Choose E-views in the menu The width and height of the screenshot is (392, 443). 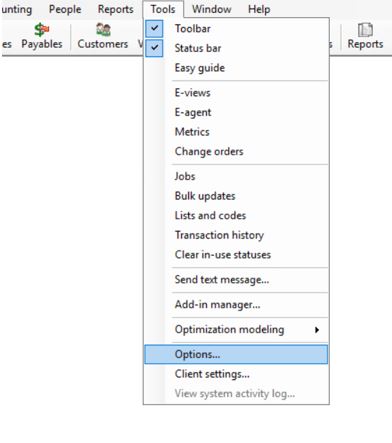click(x=236, y=93)
